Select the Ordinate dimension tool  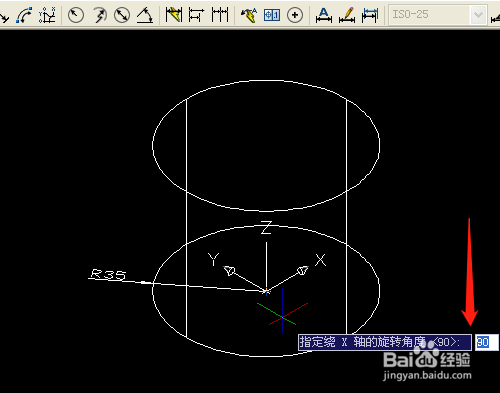pos(47,15)
